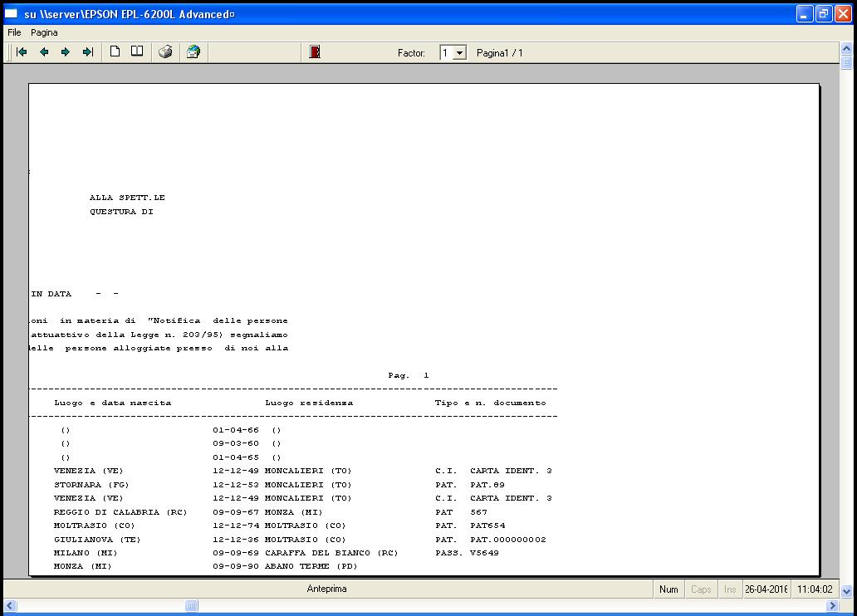
Task: Click the Num indicator in status bar
Action: (668, 589)
